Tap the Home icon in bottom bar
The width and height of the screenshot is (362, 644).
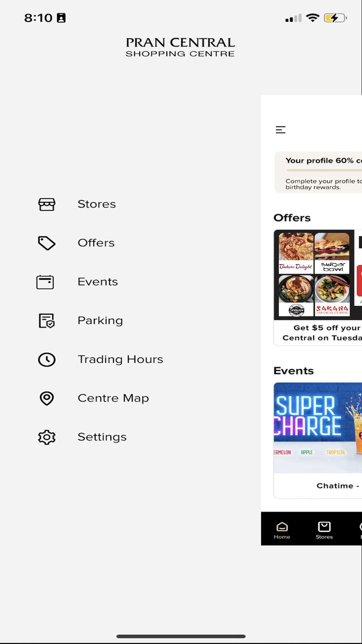tap(282, 526)
